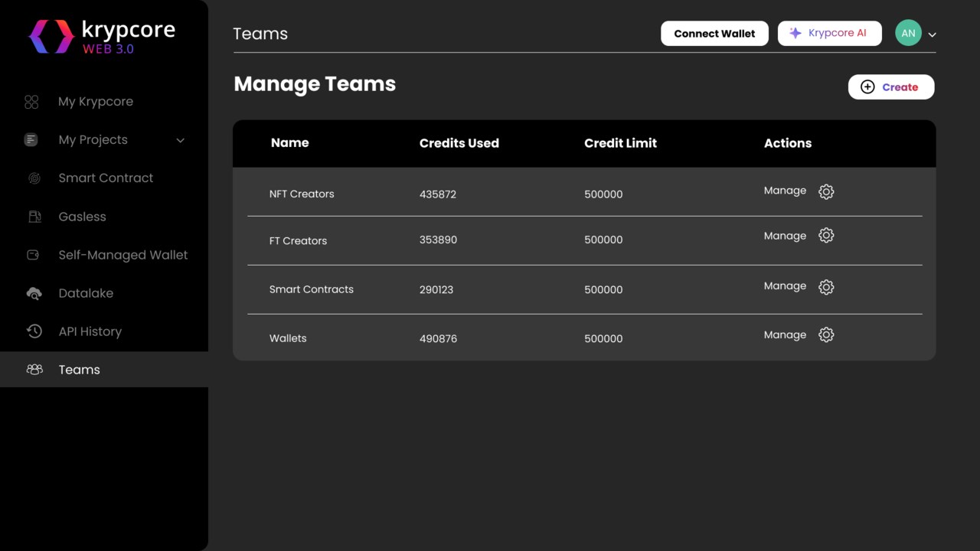The height and width of the screenshot is (551, 980).
Task: Open the My Projects menu item
Action: [93, 140]
